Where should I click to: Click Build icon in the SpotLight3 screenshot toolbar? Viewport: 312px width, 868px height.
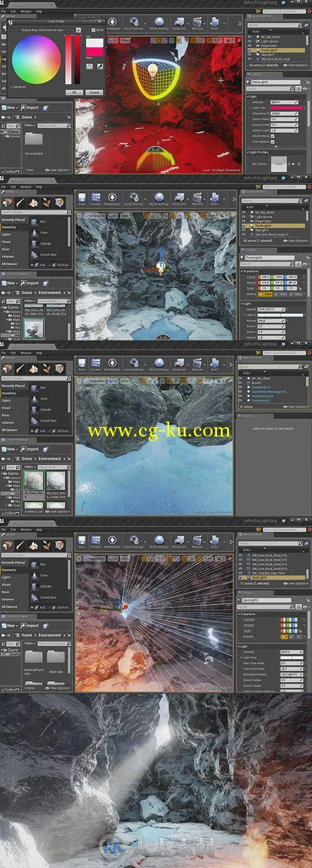click(215, 541)
